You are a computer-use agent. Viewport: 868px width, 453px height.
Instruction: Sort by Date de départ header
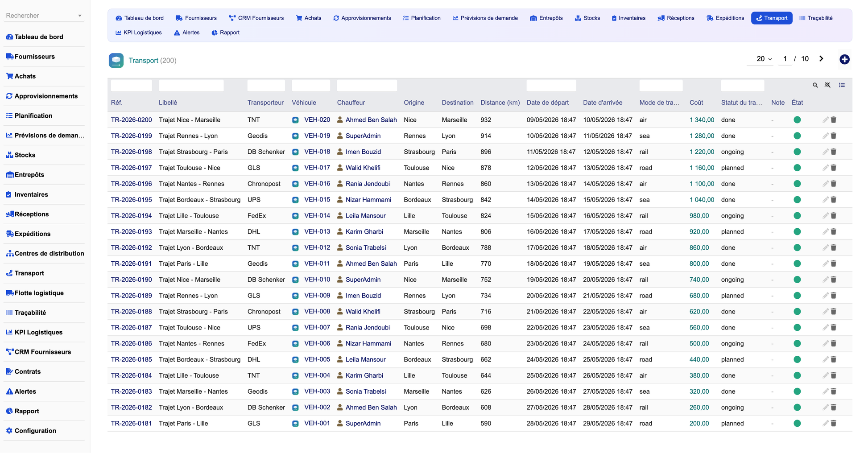pyautogui.click(x=547, y=103)
